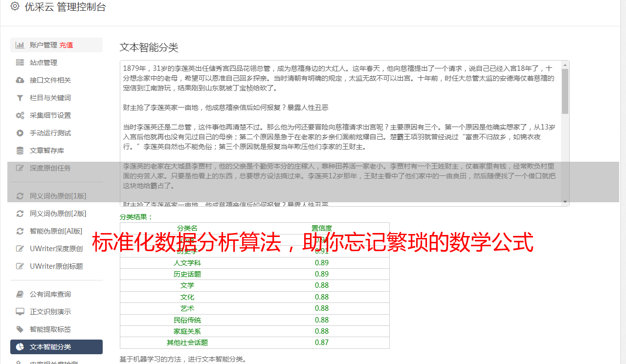Click the tag icon for 智能提取标签

click(x=20, y=329)
